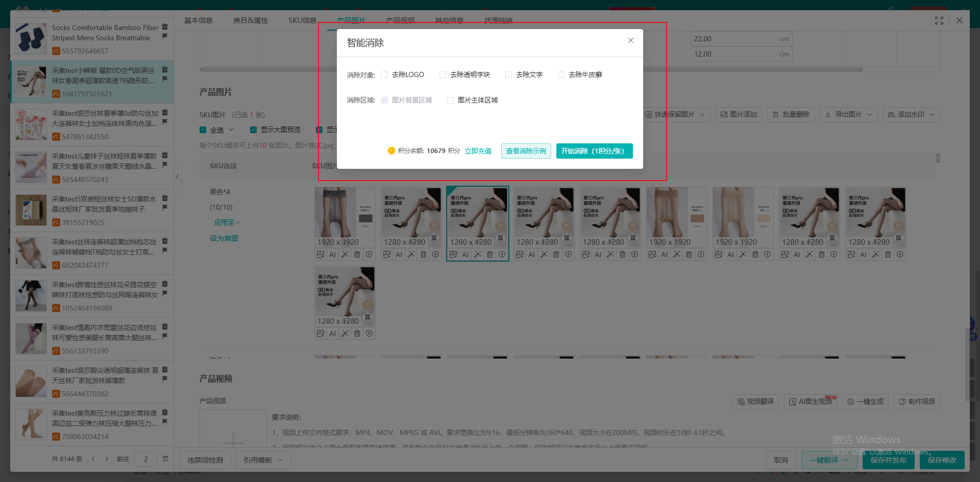
Task: Enable the 去除透明字块 option
Action: coord(443,74)
